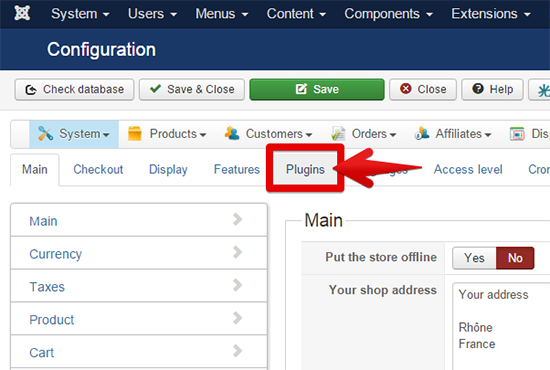This screenshot has width=550, height=370.
Task: Click the System wrench tools icon
Action: pyautogui.click(x=45, y=134)
